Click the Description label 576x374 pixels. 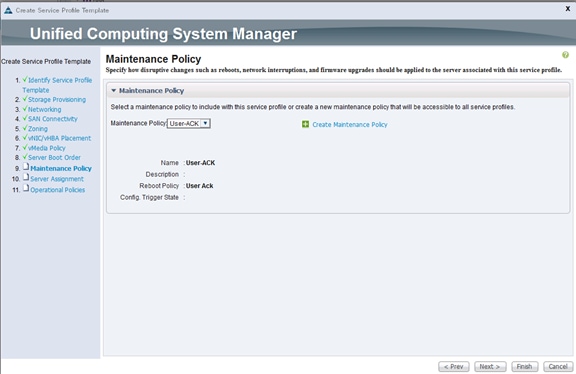pos(162,175)
